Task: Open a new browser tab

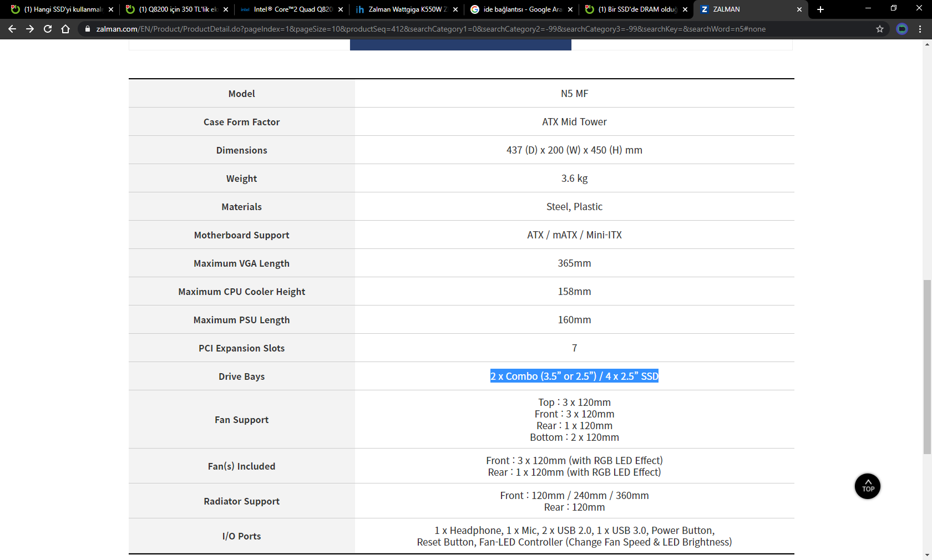Action: pos(820,9)
